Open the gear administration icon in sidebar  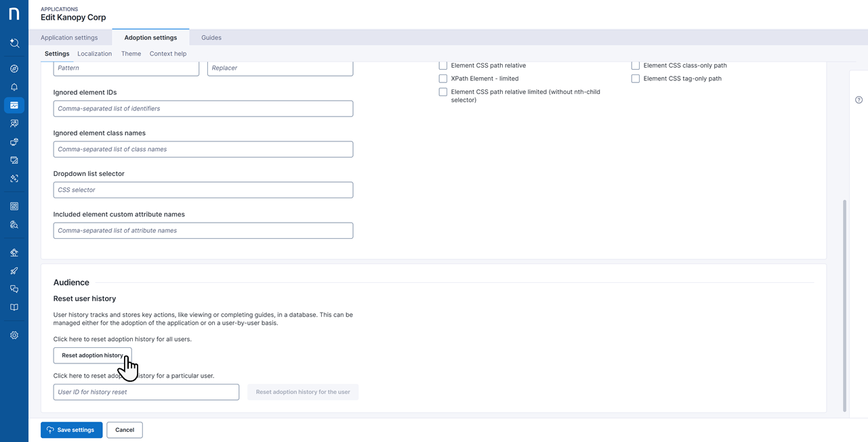pos(14,335)
